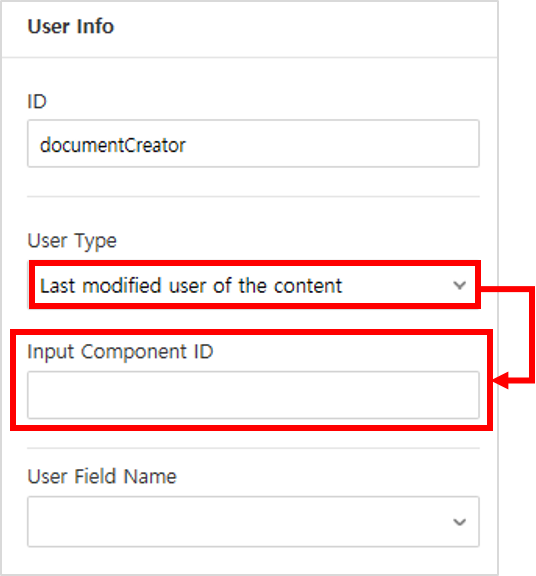Image resolution: width=536 pixels, height=576 pixels.
Task: Click the documentCreator text in ID box
Action: tap(113, 145)
